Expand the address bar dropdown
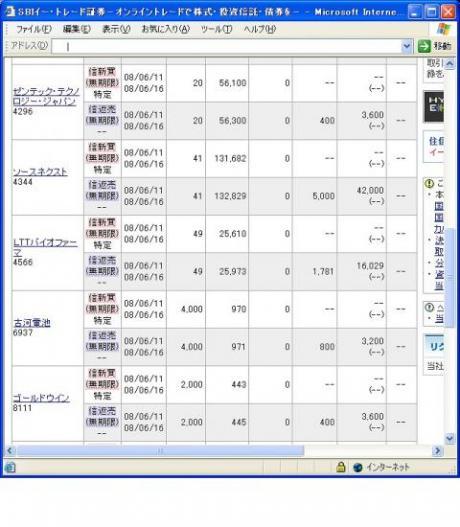The image size is (460, 527). point(407,46)
